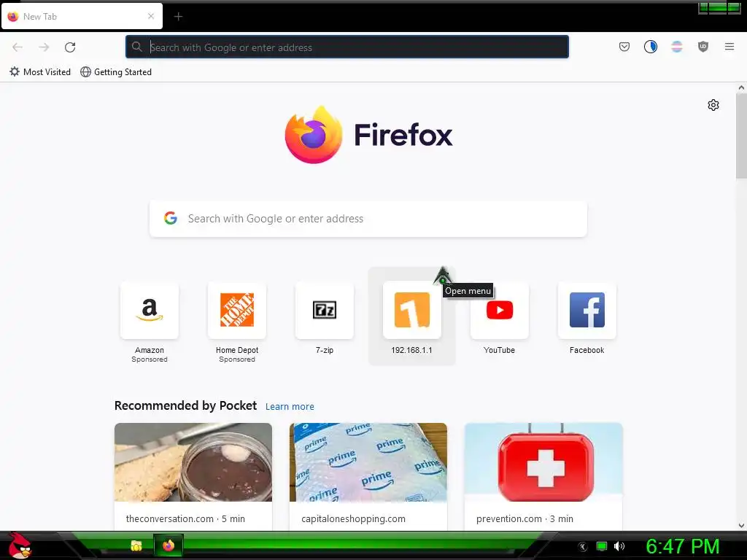Open the volume speaker tray icon
The height and width of the screenshot is (560, 747).
[619, 546]
